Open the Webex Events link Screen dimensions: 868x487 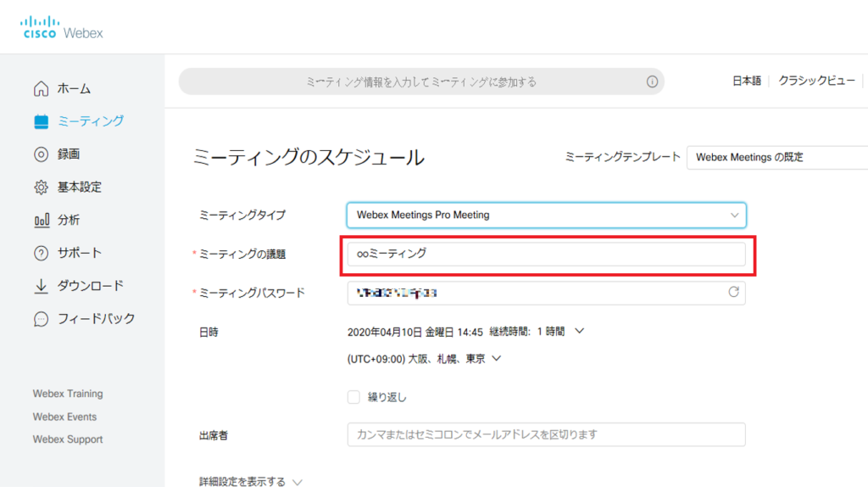coord(64,417)
